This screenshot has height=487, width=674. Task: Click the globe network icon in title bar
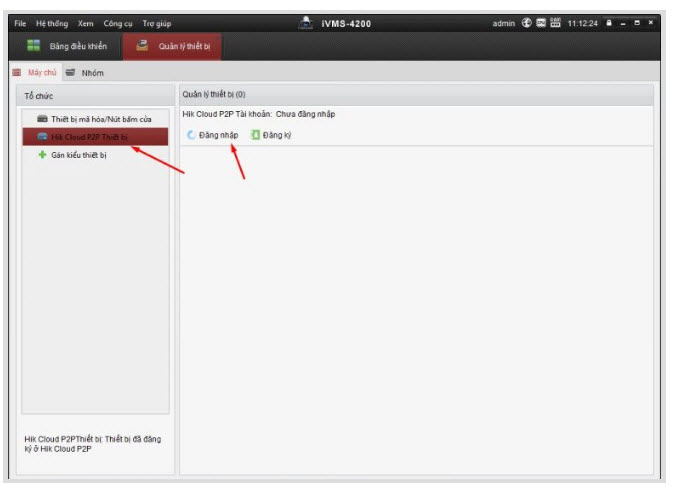pyautogui.click(x=526, y=23)
